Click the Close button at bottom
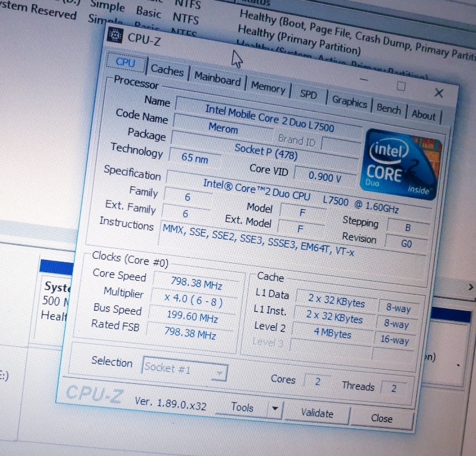This screenshot has height=456, width=476. [381, 418]
